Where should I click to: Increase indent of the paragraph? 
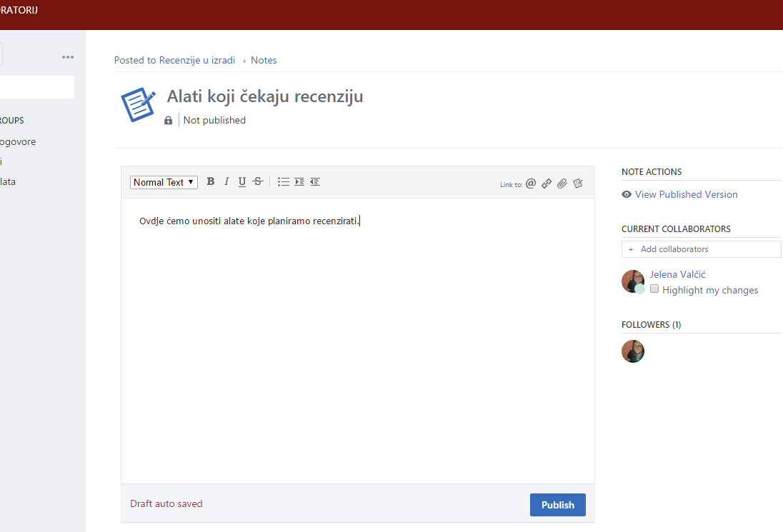click(x=299, y=181)
